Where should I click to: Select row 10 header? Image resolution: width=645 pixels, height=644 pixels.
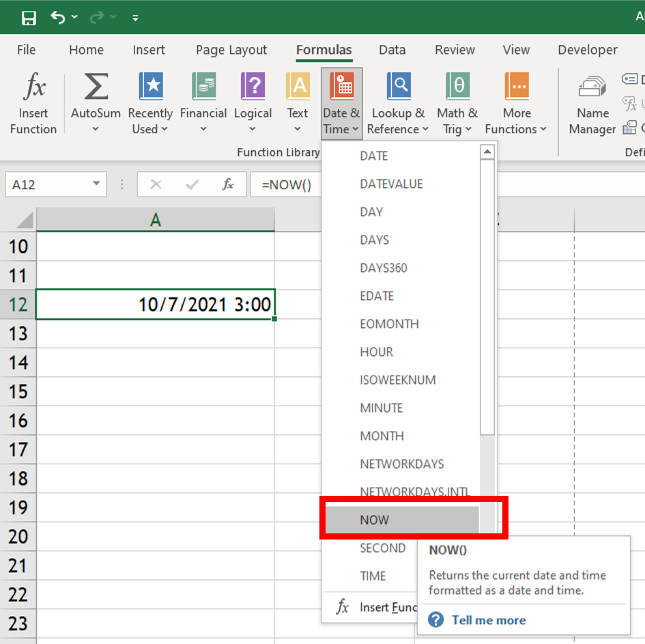pos(18,247)
